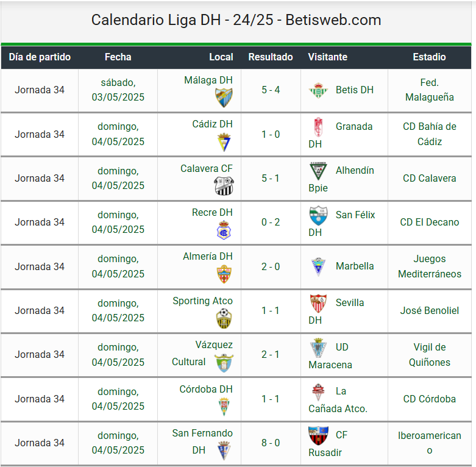This screenshot has width=476, height=467.
Task: Click the CF Rusadir badge
Action: (318, 435)
